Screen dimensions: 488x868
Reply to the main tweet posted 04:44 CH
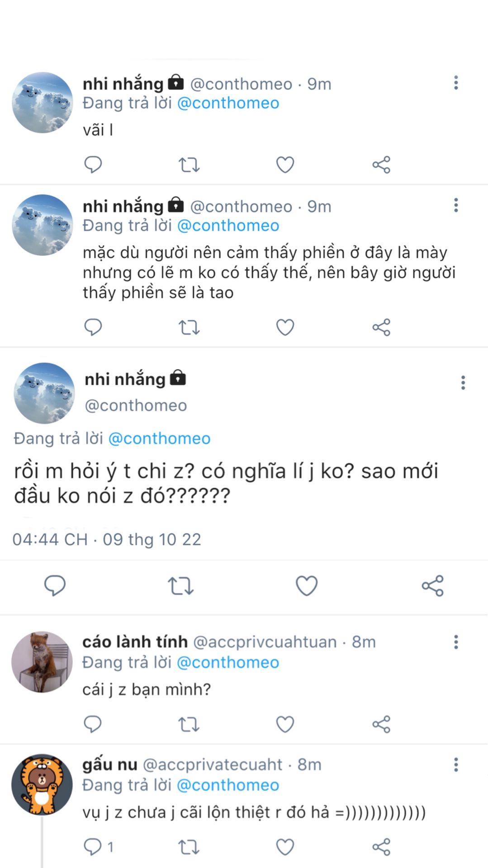click(55, 586)
